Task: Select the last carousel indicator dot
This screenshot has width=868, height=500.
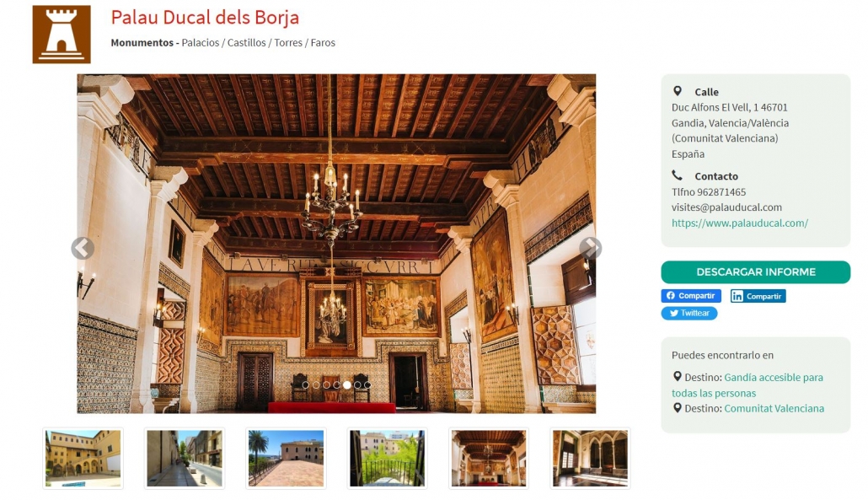Action: (x=367, y=384)
